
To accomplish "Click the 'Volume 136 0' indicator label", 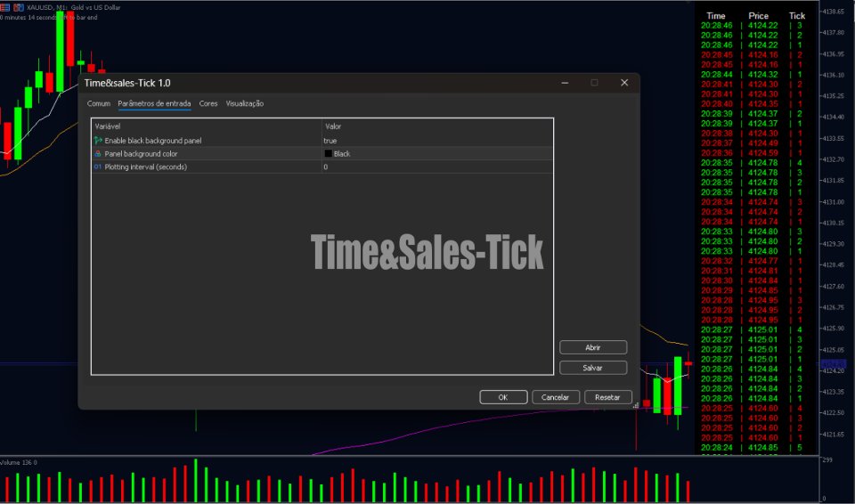I will [x=19, y=462].
